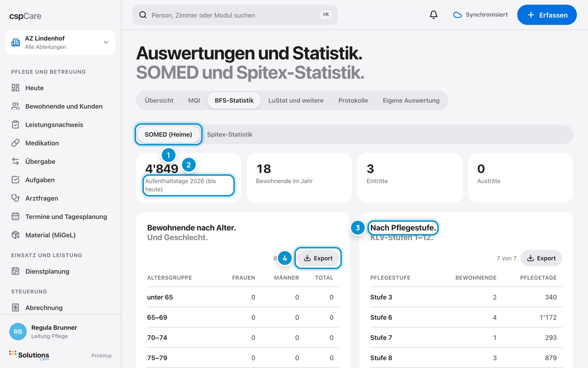Open Dienstplanung calendar icon
The image size is (588, 368).
coord(15,271)
